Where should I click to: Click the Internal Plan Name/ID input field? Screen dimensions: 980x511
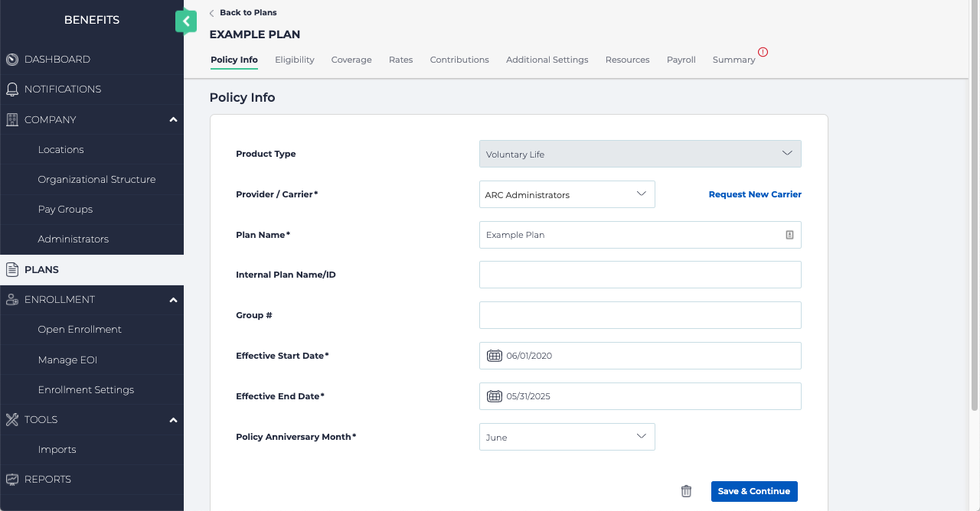coord(640,275)
